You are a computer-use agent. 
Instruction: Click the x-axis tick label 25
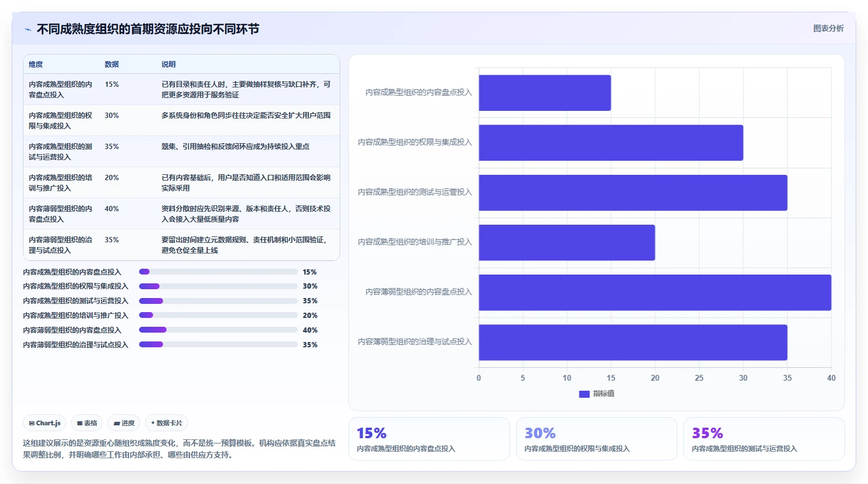699,378
